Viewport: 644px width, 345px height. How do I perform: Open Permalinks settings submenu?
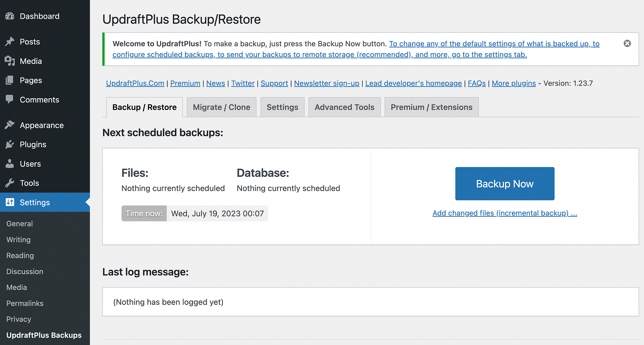coord(25,303)
